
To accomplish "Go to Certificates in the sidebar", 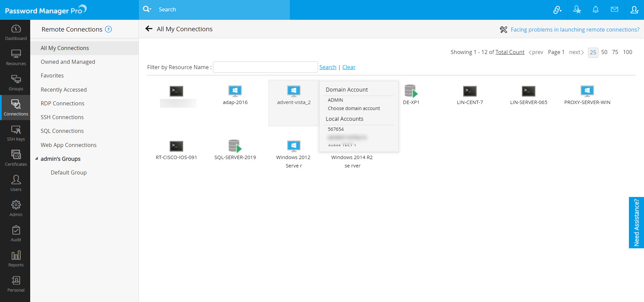I will (x=16, y=158).
